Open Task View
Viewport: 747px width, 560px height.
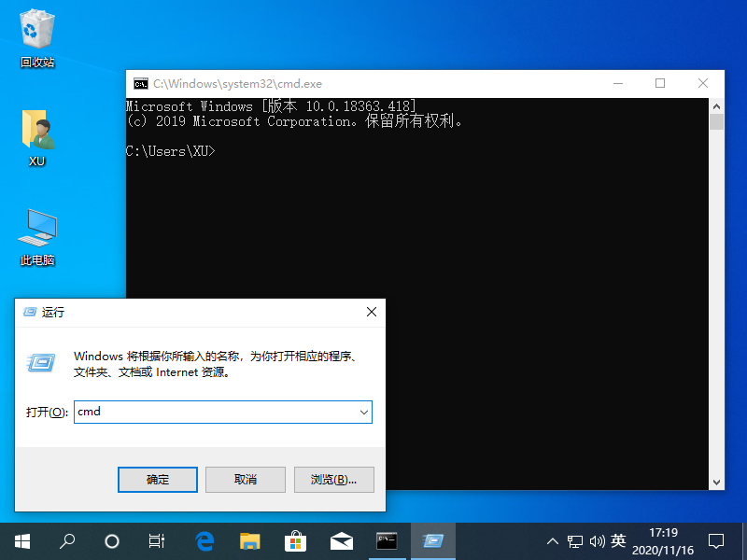[155, 541]
